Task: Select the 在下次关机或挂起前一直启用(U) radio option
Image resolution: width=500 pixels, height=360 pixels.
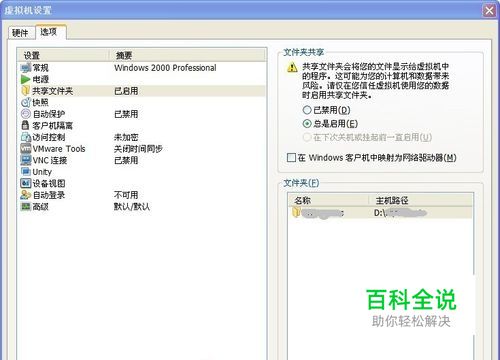Action: coord(307,137)
